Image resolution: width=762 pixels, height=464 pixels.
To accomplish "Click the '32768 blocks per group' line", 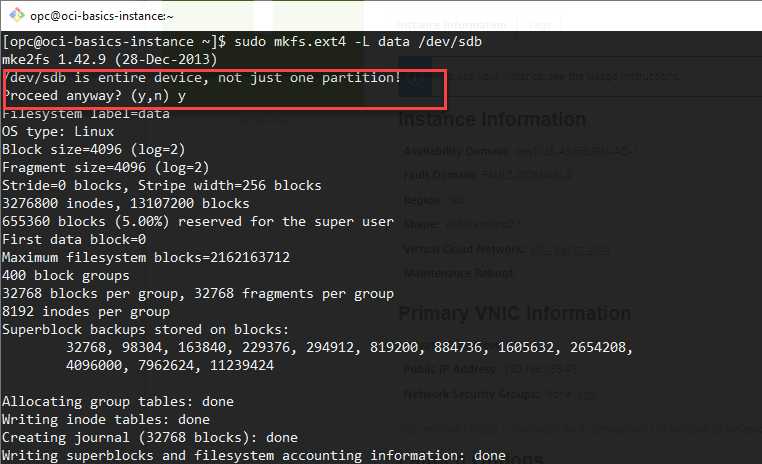I will click(x=198, y=293).
